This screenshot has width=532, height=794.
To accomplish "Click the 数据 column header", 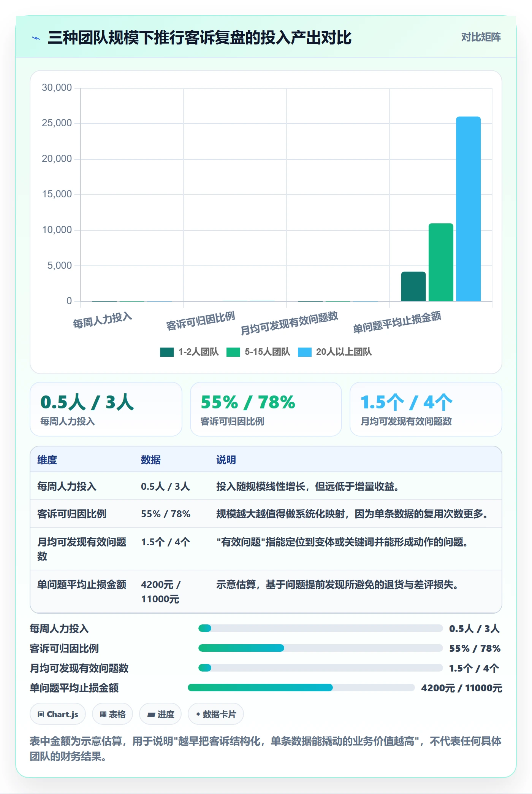I will click(151, 460).
